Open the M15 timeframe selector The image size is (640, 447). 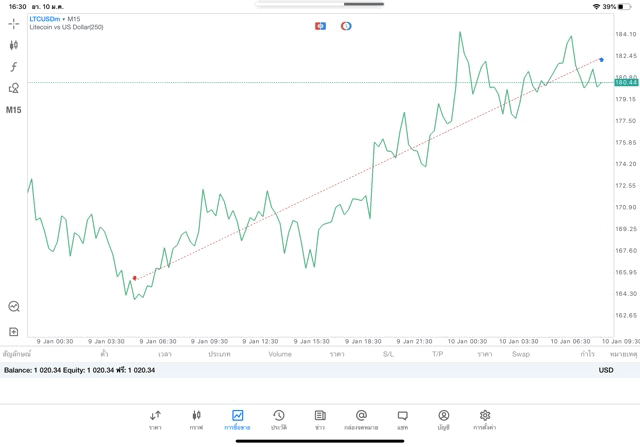[x=14, y=110]
